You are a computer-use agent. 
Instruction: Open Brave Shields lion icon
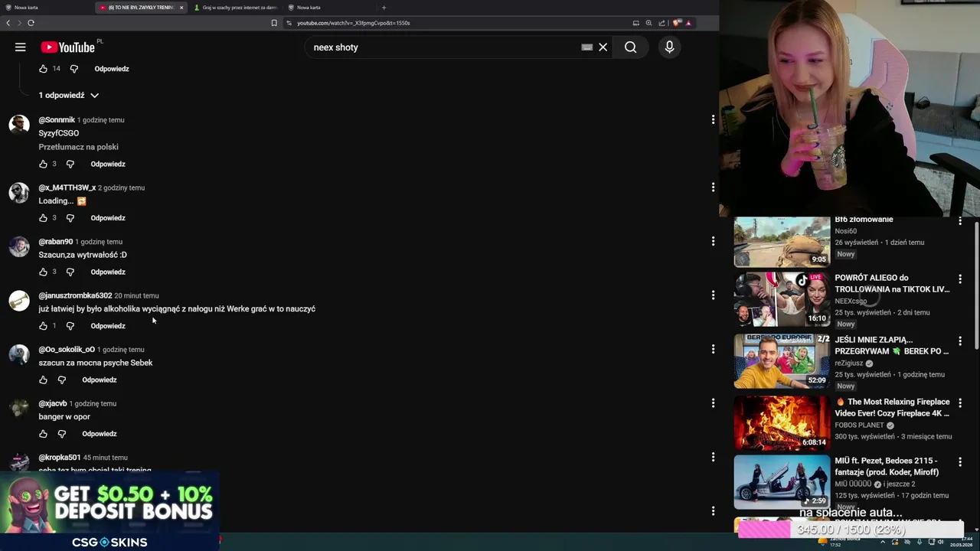pos(677,23)
